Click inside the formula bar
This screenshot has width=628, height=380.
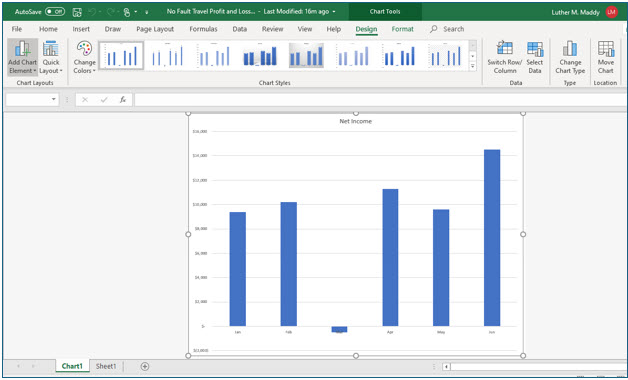pyautogui.click(x=380, y=100)
